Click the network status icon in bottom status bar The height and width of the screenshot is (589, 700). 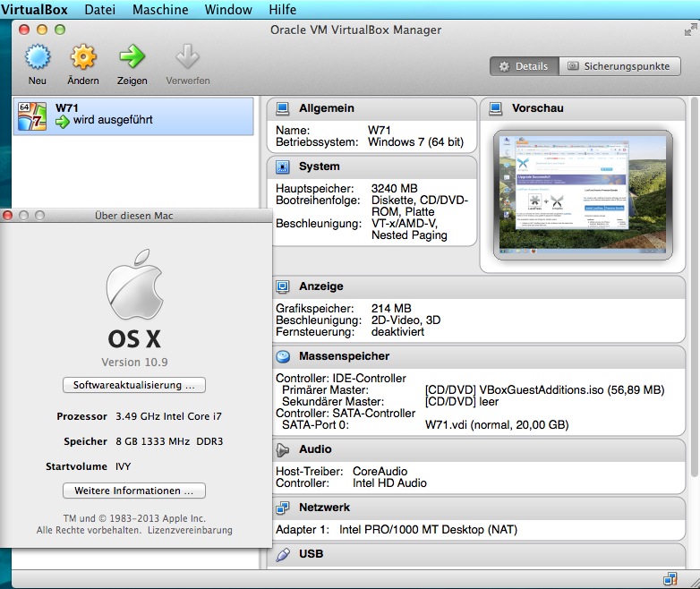670,579
